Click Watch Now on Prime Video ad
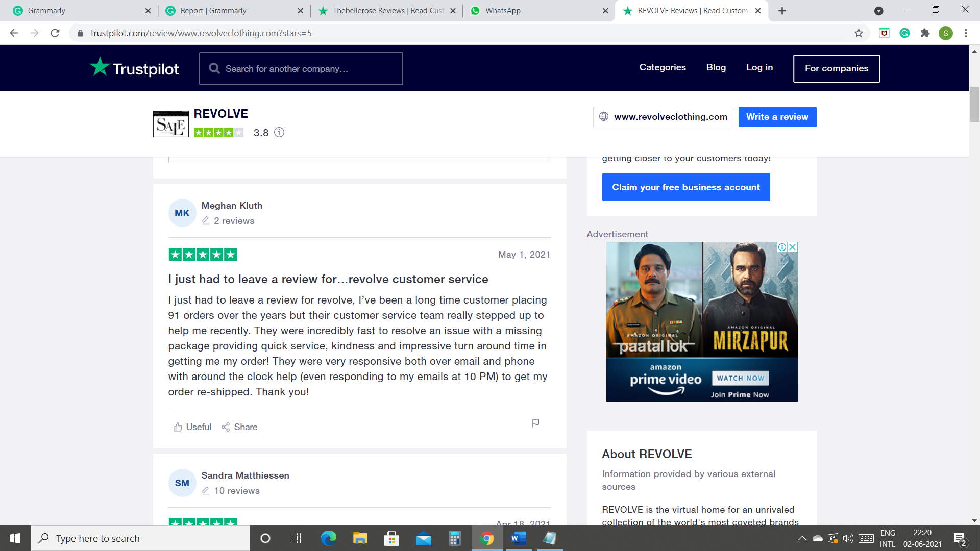The image size is (980, 551). point(741,378)
